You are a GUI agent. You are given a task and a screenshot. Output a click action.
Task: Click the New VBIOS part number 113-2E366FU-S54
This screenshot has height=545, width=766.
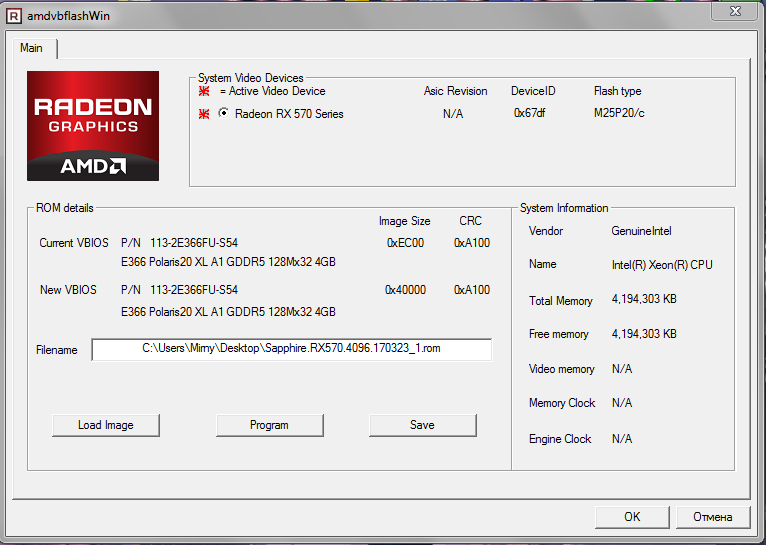tap(194, 290)
